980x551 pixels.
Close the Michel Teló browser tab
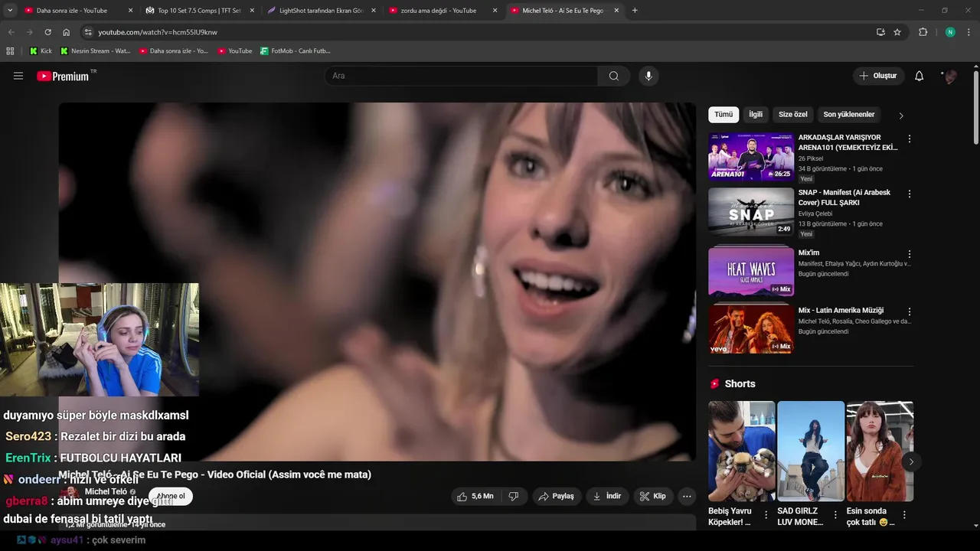point(616,11)
